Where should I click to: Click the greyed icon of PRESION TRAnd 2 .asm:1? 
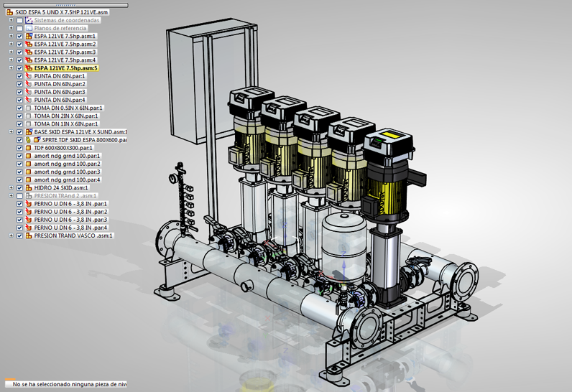pyautogui.click(x=29, y=196)
